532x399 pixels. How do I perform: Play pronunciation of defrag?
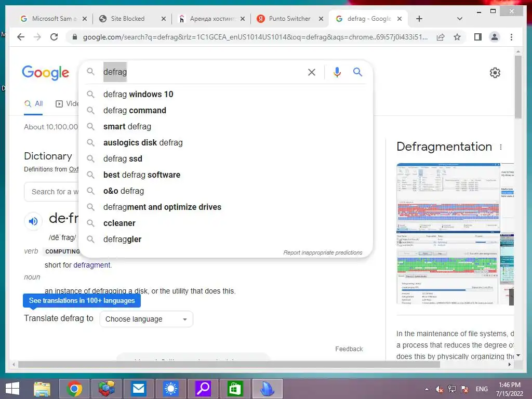click(33, 221)
